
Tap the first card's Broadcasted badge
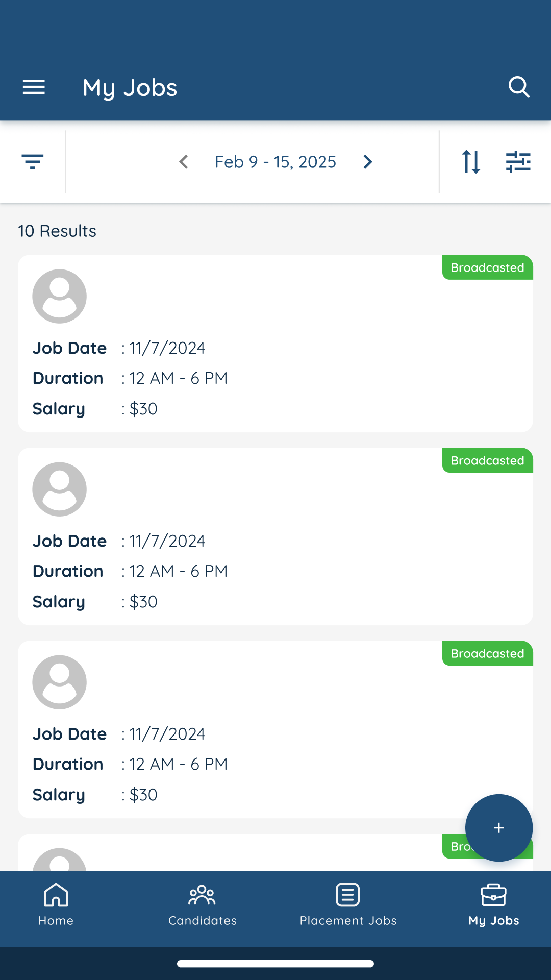click(487, 267)
